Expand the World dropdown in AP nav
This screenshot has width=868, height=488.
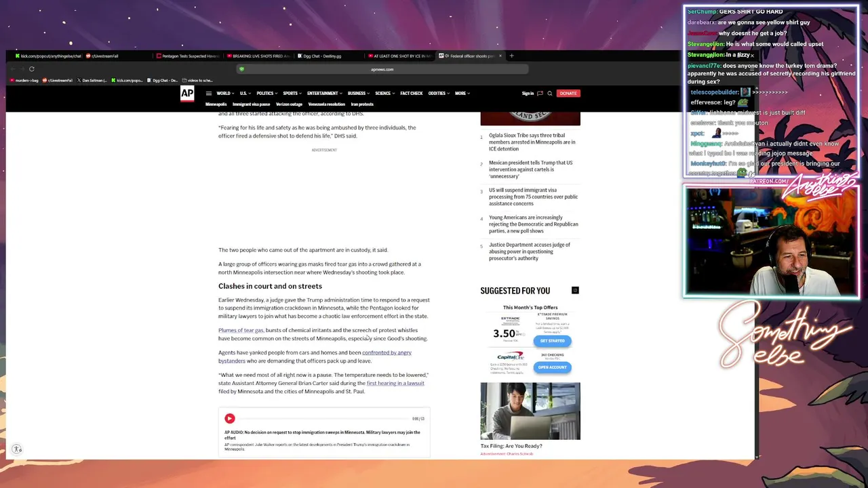pyautogui.click(x=225, y=94)
